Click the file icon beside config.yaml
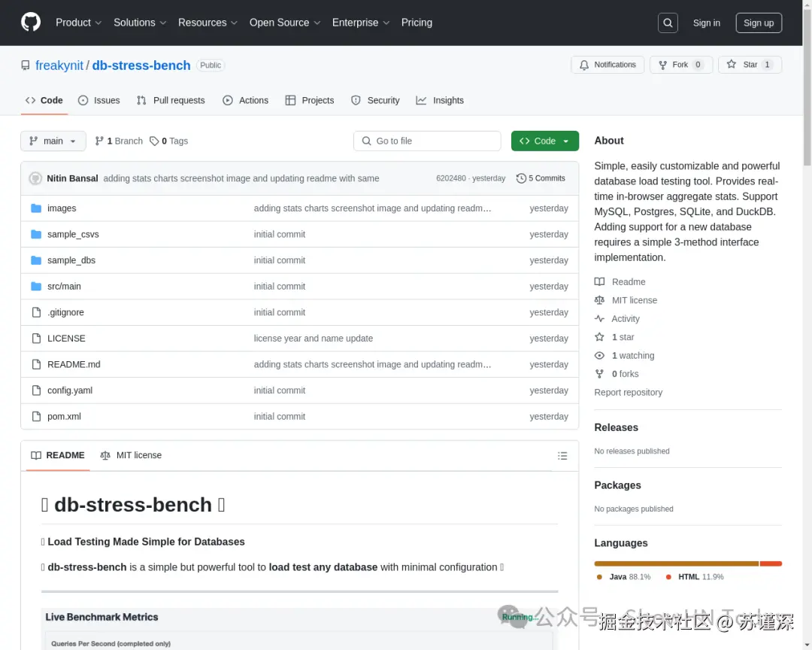Viewport: 812px width, 650px height. pos(36,390)
